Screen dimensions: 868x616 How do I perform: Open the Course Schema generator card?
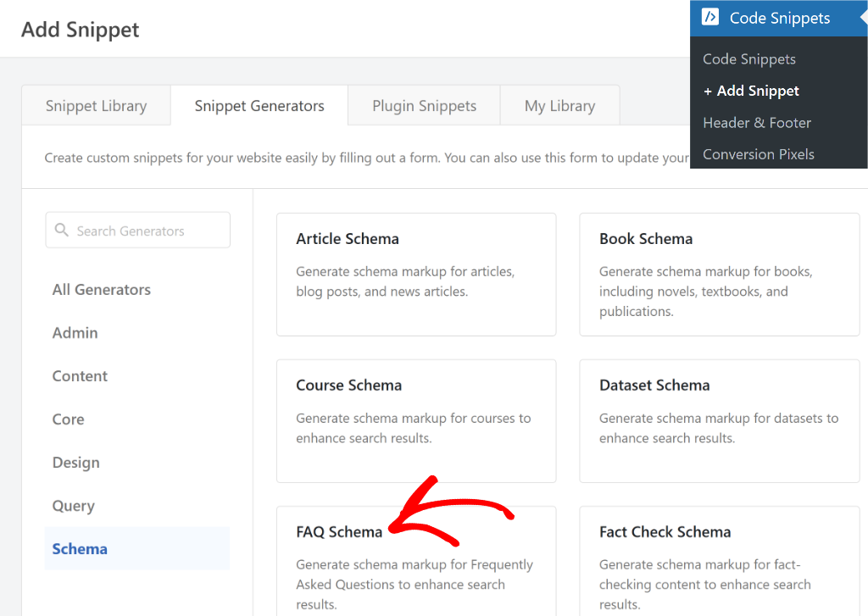click(416, 421)
